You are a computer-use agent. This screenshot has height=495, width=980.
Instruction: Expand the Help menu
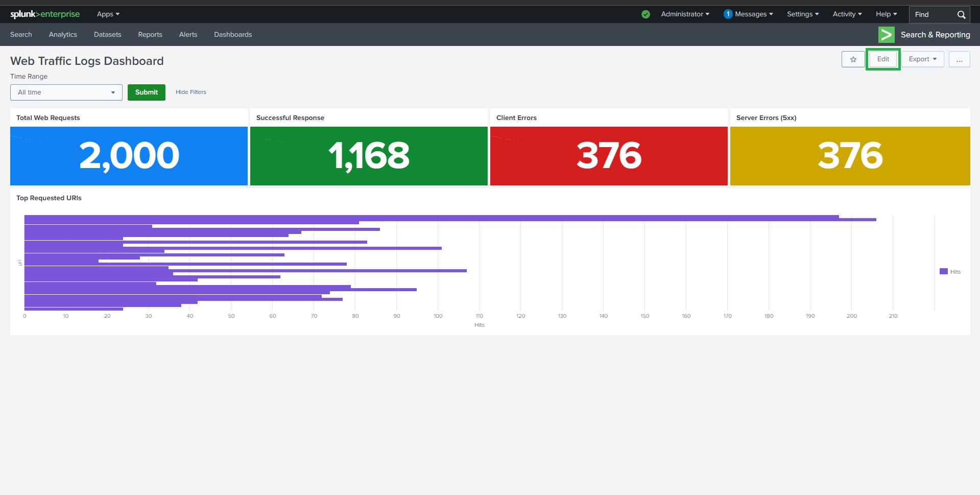click(x=887, y=14)
